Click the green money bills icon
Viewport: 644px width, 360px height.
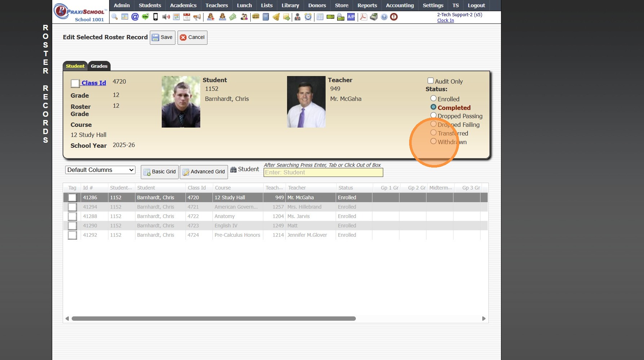(x=233, y=17)
